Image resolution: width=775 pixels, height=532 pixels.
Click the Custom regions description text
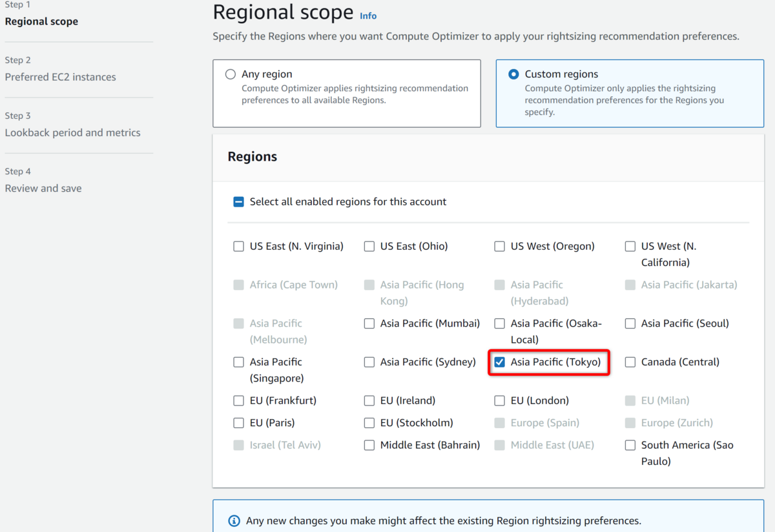tap(625, 100)
